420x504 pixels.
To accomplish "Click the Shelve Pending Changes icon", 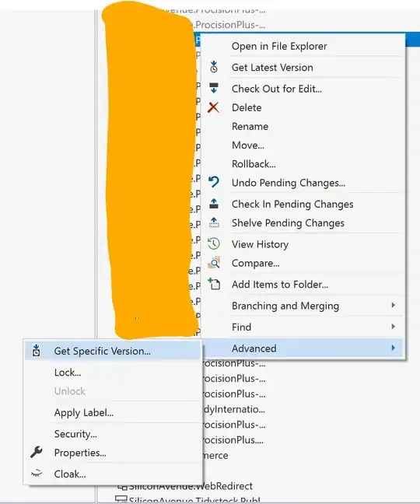I will tap(214, 222).
